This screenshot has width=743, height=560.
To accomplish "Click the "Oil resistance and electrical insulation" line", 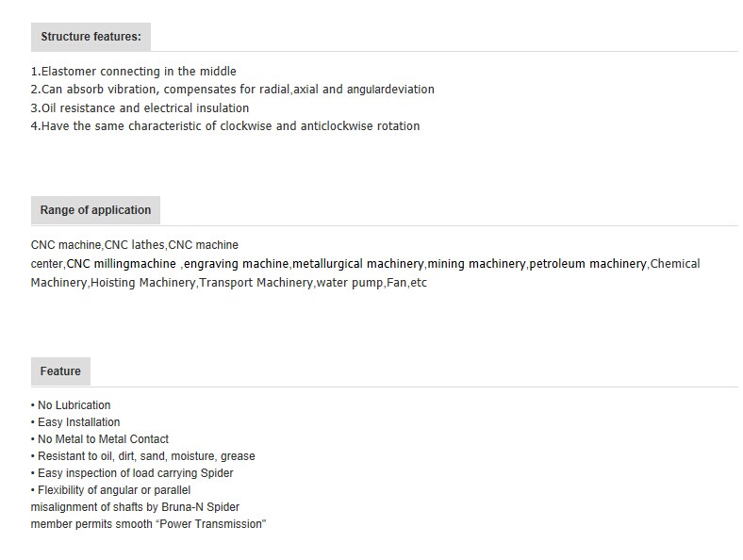I will click(140, 108).
